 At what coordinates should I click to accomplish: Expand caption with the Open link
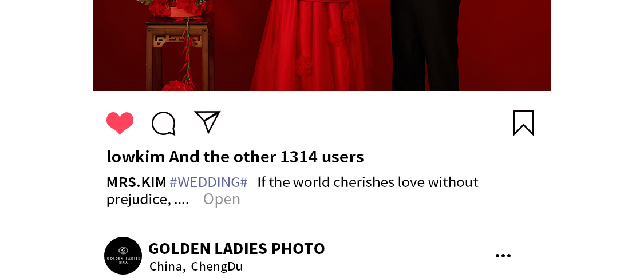tap(222, 199)
